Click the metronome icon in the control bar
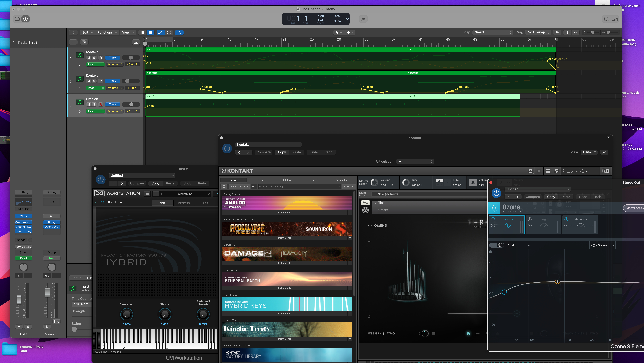The image size is (644, 363). (x=363, y=19)
